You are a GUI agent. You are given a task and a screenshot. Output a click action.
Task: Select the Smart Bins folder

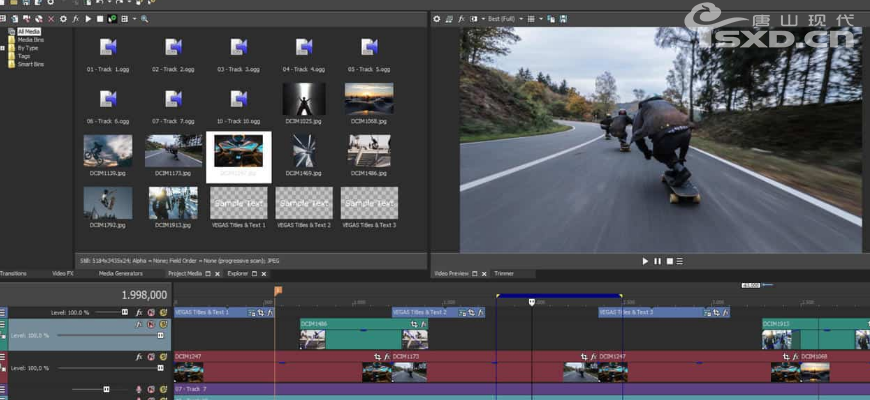click(31, 64)
